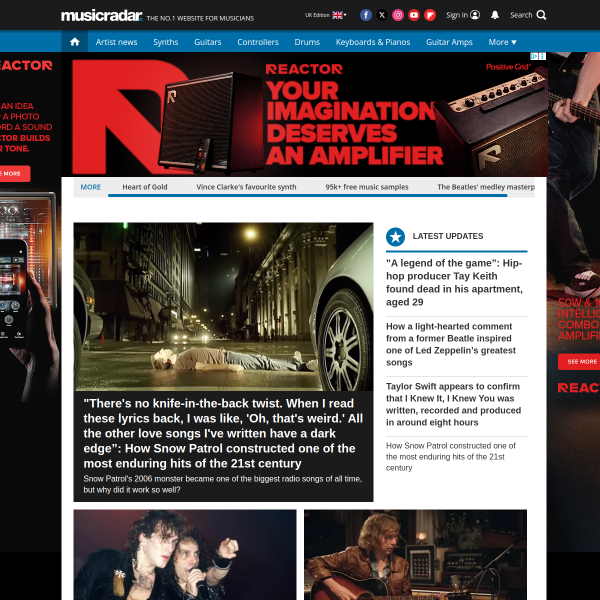Expand the More navigation menu

point(502,42)
